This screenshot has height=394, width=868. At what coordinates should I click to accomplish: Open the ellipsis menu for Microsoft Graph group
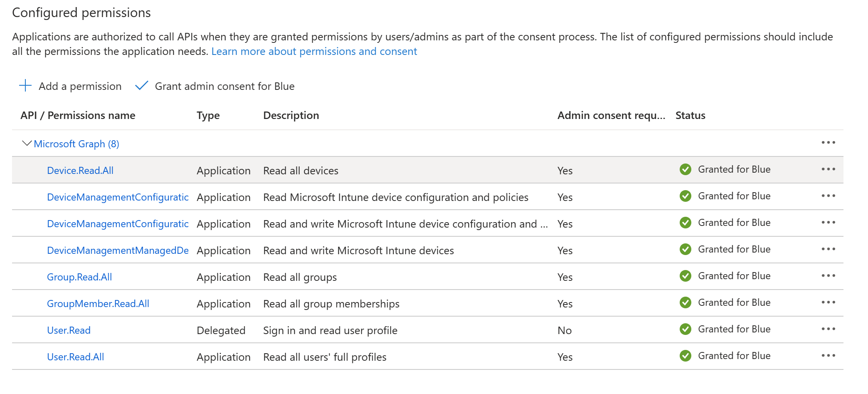click(x=828, y=143)
